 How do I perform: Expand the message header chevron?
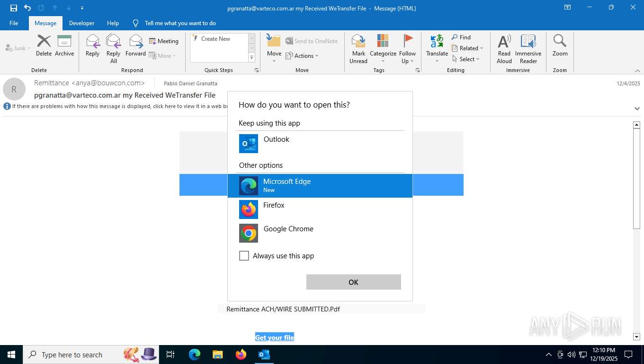click(637, 109)
